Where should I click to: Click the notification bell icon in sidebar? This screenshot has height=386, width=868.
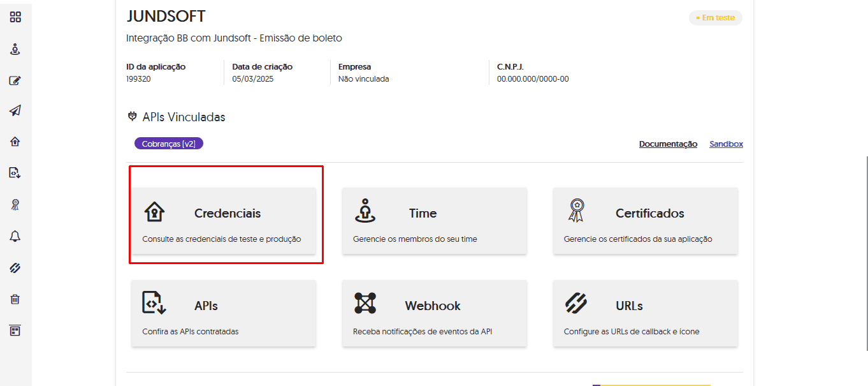15,236
